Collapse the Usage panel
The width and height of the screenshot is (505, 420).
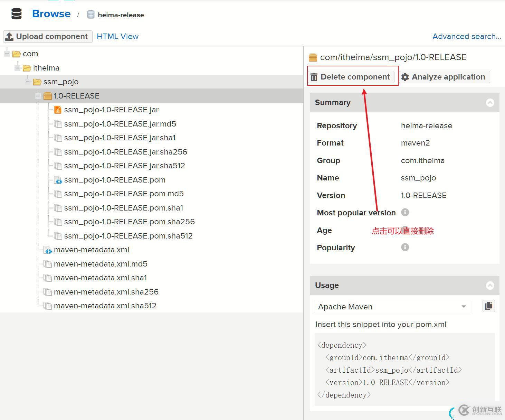point(490,286)
